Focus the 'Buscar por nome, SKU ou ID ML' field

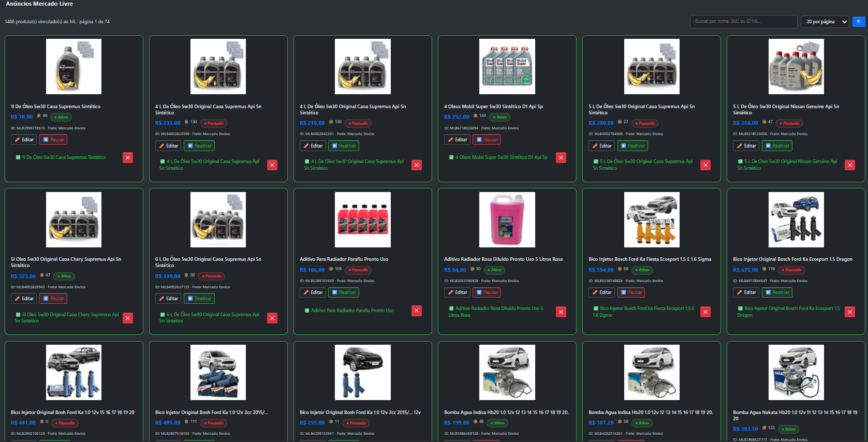pos(743,22)
